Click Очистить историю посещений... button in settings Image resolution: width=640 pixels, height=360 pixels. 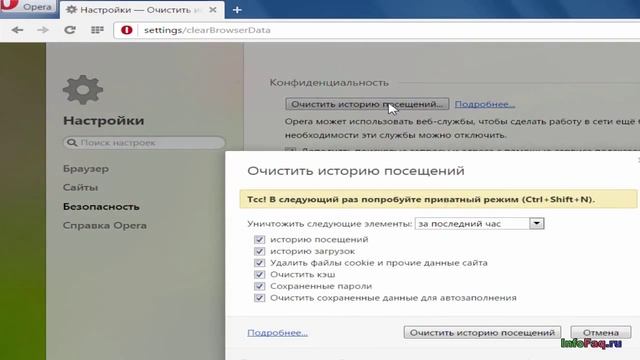[367, 104]
